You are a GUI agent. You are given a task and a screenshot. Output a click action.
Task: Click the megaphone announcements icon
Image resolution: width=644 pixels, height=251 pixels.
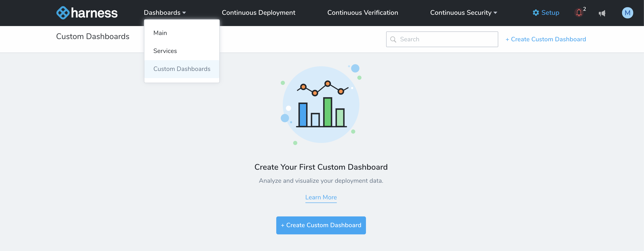602,13
